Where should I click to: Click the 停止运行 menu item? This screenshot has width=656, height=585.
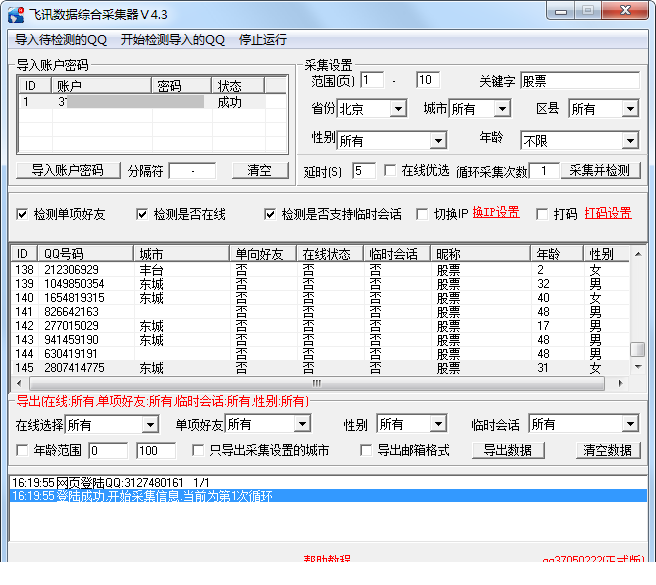coord(263,40)
